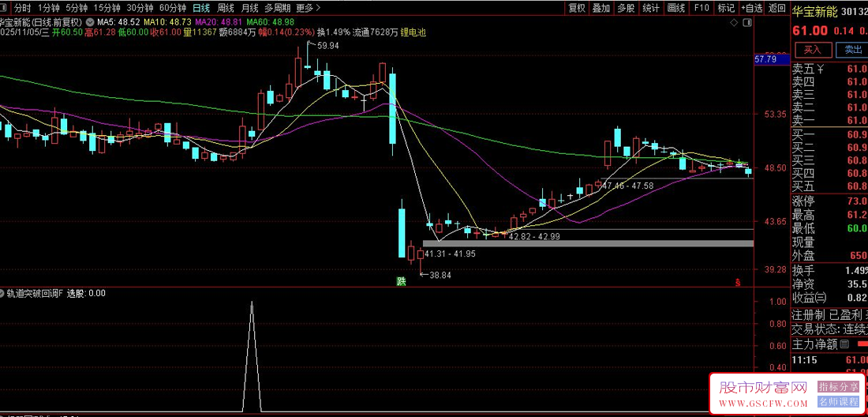
Task: Click the 卖一 ask row
Action: click(829, 120)
